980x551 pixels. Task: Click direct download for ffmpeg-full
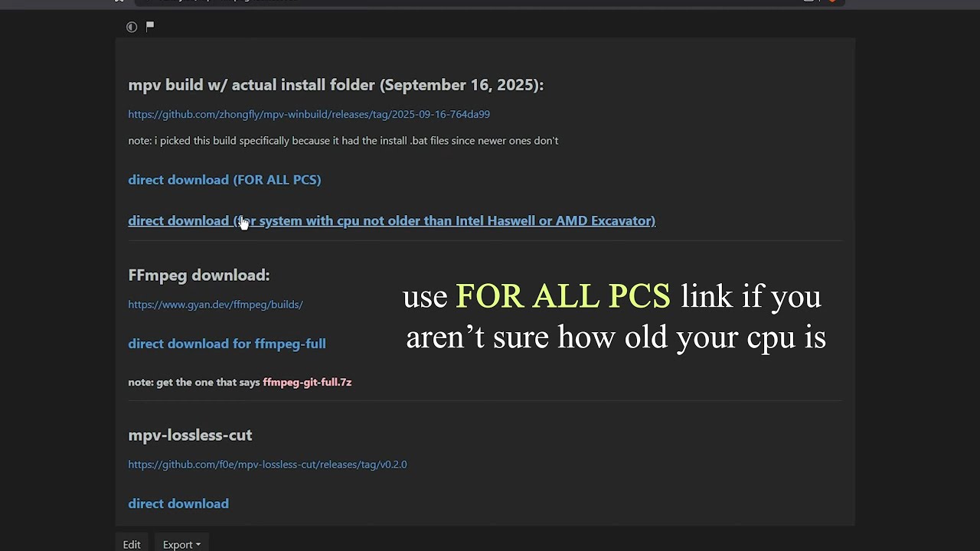click(x=227, y=344)
